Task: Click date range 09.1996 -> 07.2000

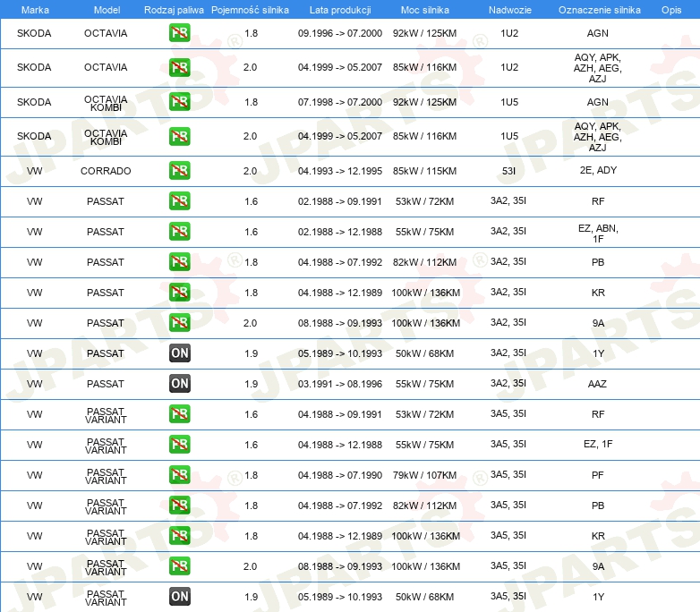Action: 340,33
